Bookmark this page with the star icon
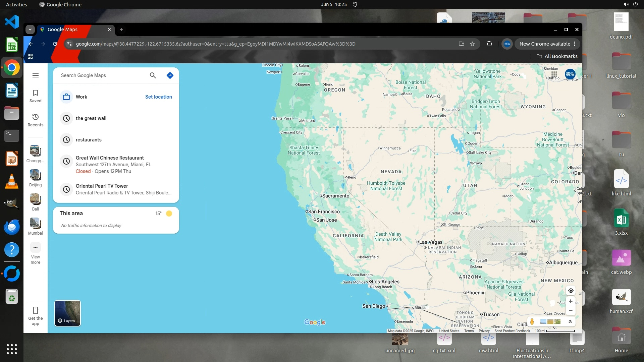 point(472,44)
